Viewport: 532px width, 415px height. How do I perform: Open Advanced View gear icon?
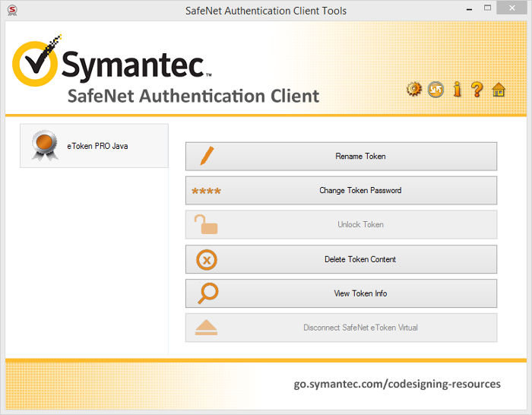point(414,90)
